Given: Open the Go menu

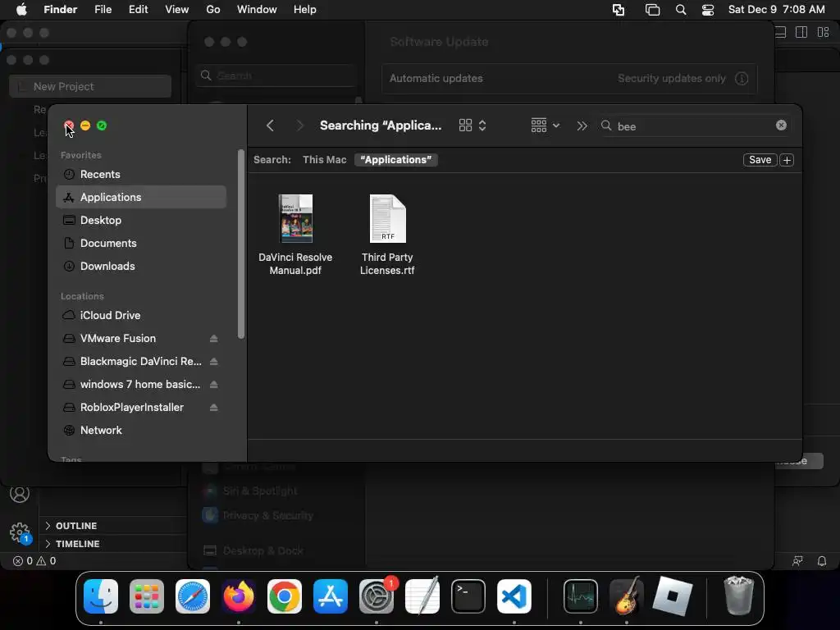Looking at the screenshot, I should tap(213, 10).
